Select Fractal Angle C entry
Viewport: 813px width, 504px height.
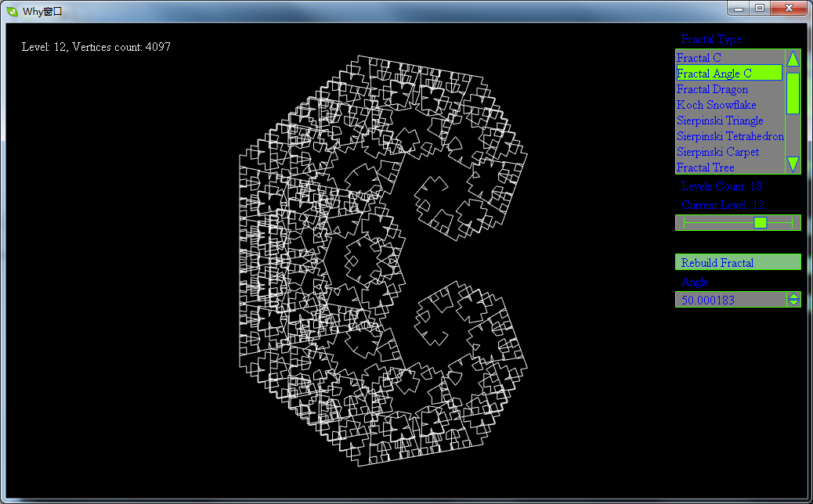729,73
